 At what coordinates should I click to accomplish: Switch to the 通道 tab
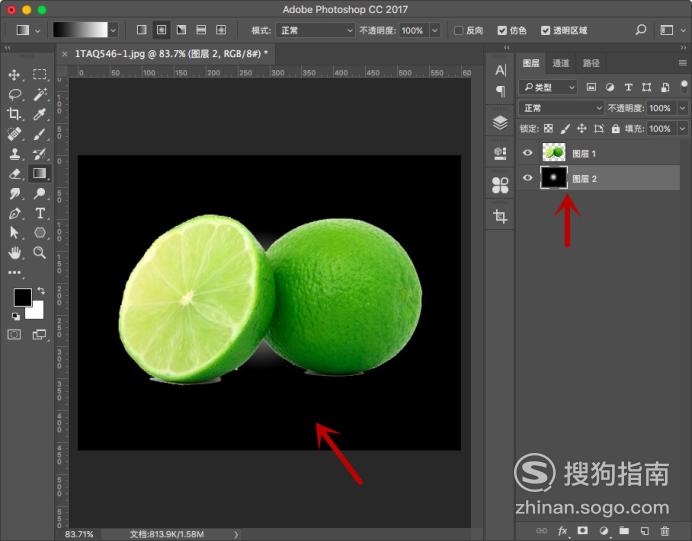coord(560,63)
